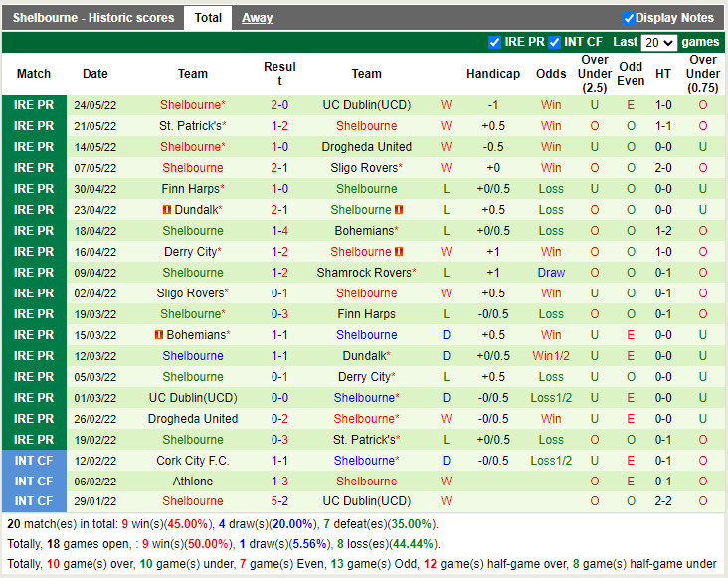The height and width of the screenshot is (578, 728).
Task: Click the Result column header
Action: [x=279, y=74]
